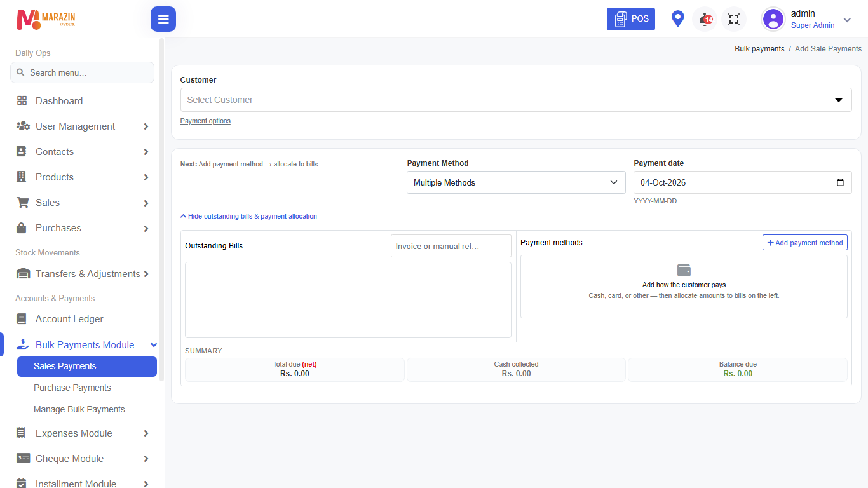Click the Account Ledger book icon

(x=22, y=319)
